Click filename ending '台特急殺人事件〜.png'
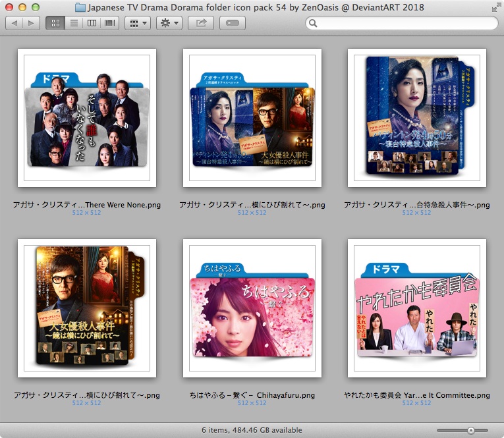 pyautogui.click(x=417, y=205)
